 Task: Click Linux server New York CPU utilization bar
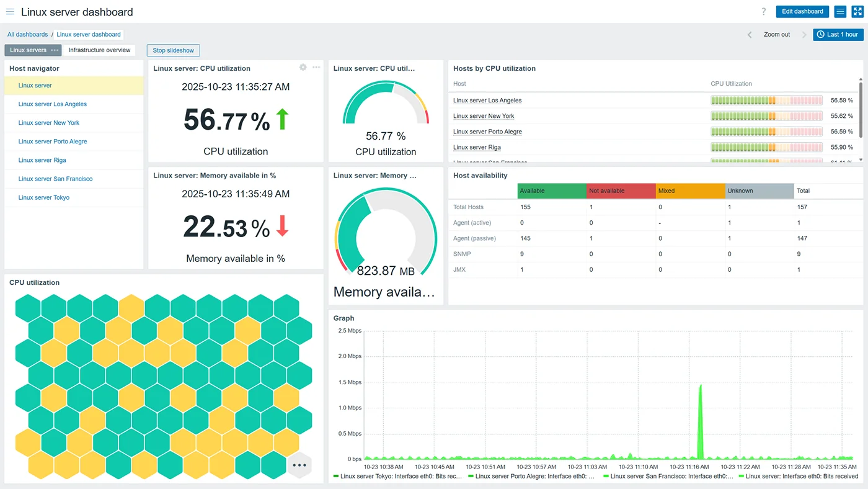766,116
